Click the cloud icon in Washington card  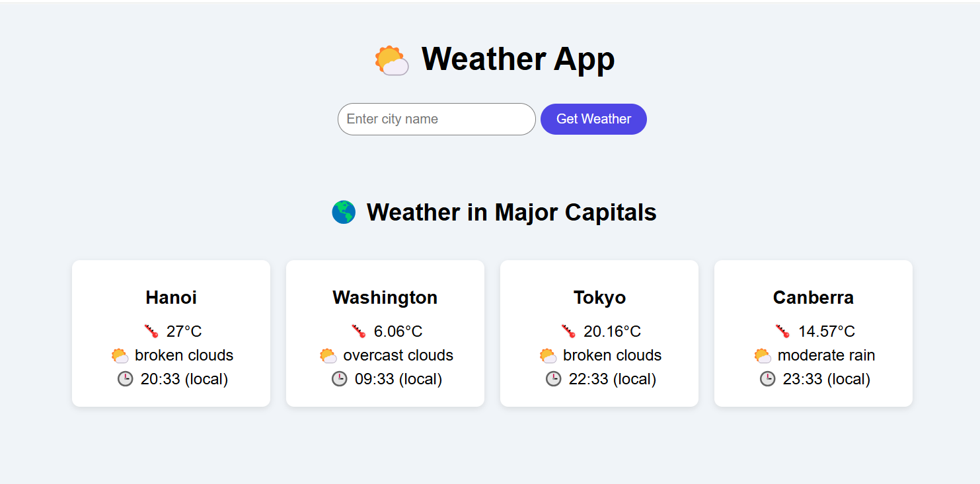coord(328,356)
